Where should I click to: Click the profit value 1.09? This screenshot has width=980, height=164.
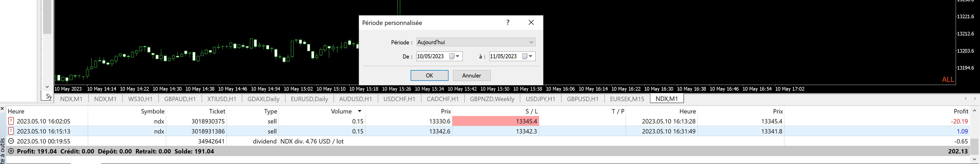962,131
